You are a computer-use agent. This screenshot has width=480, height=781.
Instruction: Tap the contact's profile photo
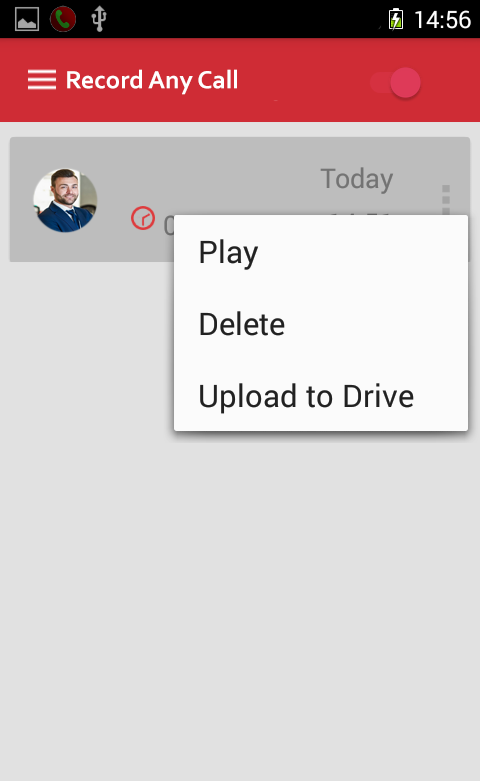pyautogui.click(x=65, y=200)
